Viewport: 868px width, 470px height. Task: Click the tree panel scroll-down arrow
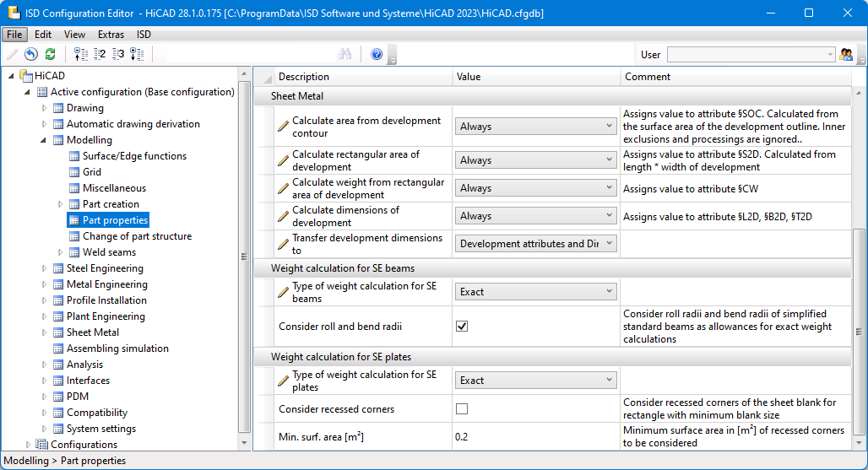(x=244, y=444)
